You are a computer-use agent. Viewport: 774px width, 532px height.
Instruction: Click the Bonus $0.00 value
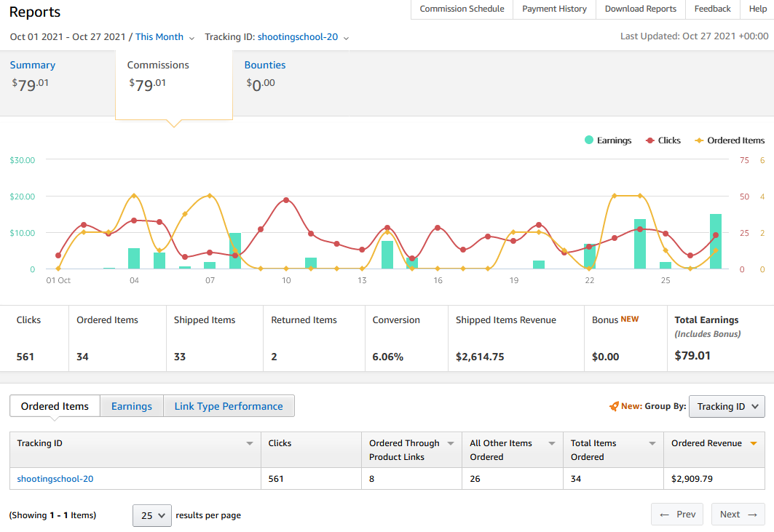click(x=605, y=357)
